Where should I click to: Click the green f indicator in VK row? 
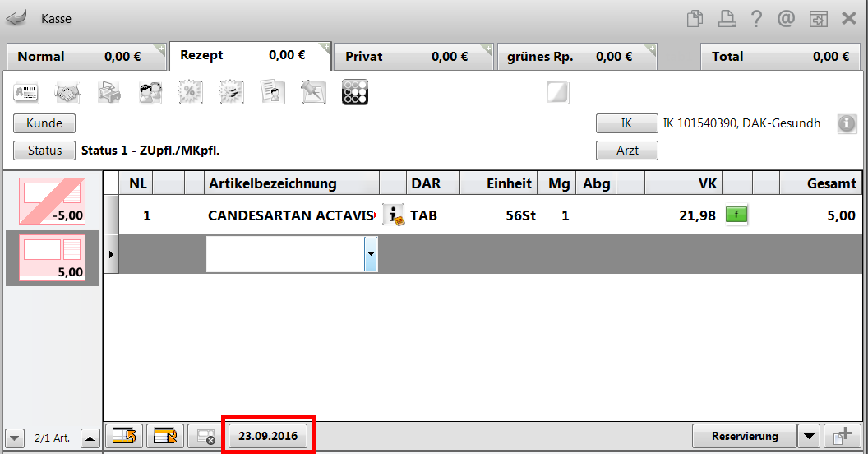tap(736, 215)
